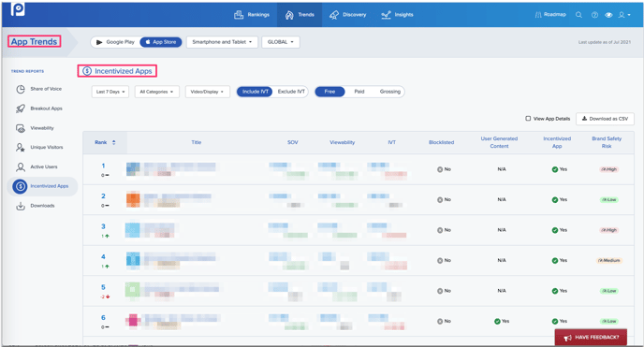Open the help question mark icon
Viewport: 644px width, 347px height.
click(594, 15)
